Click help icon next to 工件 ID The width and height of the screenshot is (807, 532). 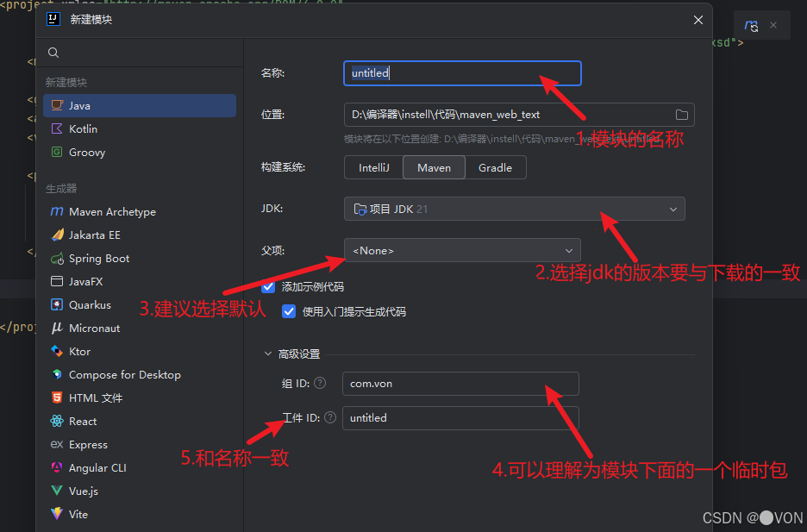[330, 417]
